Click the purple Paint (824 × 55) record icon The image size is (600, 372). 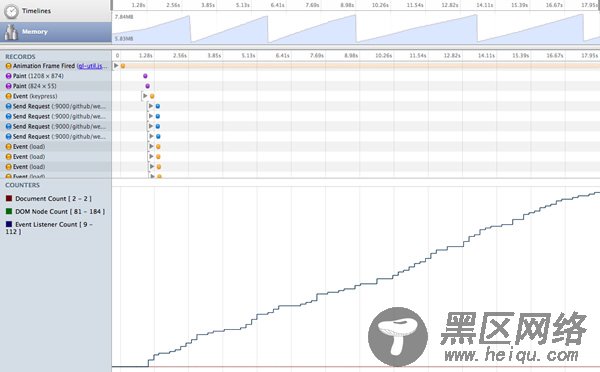pyautogui.click(x=8, y=86)
